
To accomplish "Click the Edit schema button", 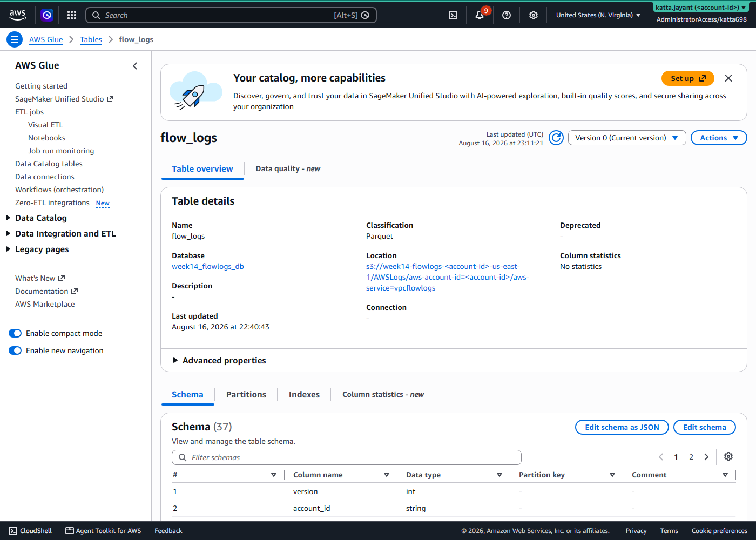I will coord(705,427).
